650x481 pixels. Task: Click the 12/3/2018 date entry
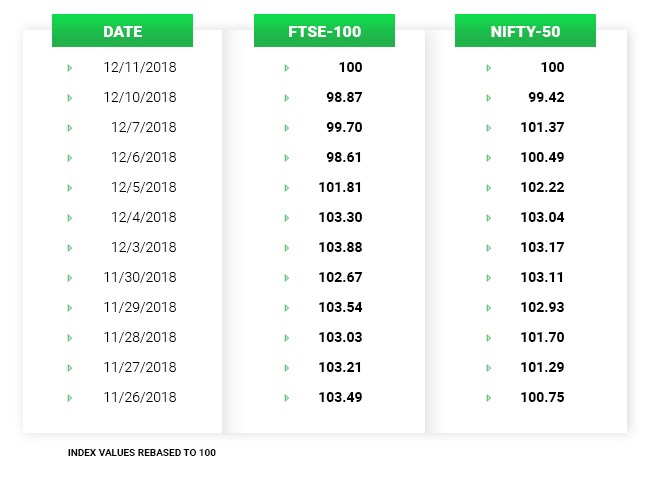(143, 248)
